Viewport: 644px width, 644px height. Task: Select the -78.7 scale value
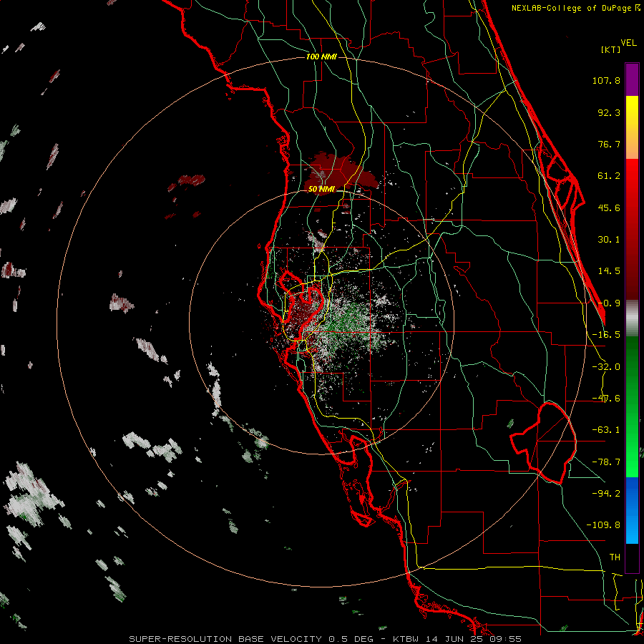click(606, 462)
